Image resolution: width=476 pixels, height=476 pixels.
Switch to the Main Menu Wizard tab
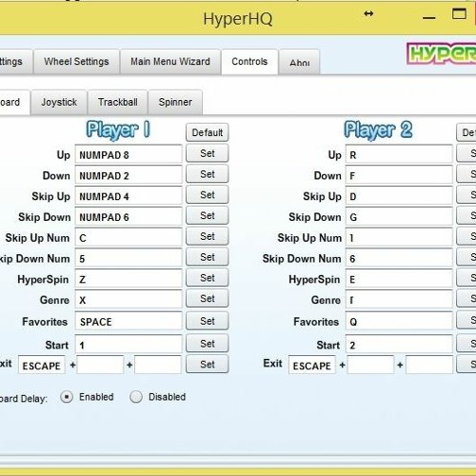(170, 62)
